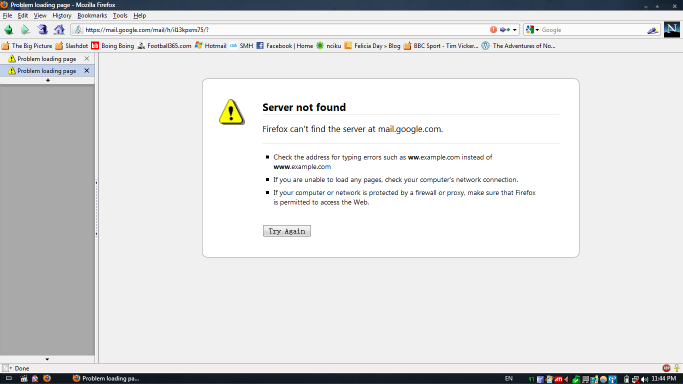Open the Hotmail bookmark
The width and height of the screenshot is (683, 384).
pos(210,46)
